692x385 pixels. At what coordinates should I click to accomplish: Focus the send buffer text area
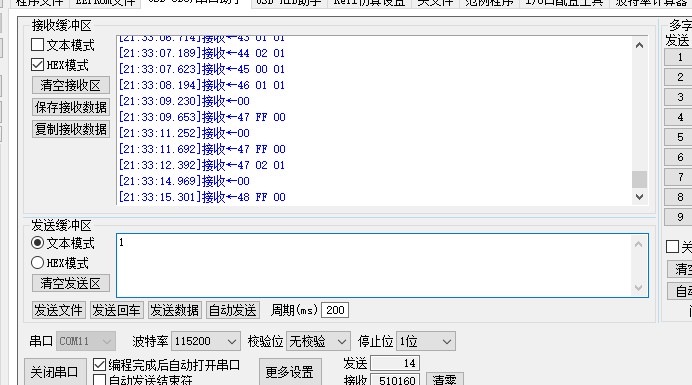pos(375,265)
